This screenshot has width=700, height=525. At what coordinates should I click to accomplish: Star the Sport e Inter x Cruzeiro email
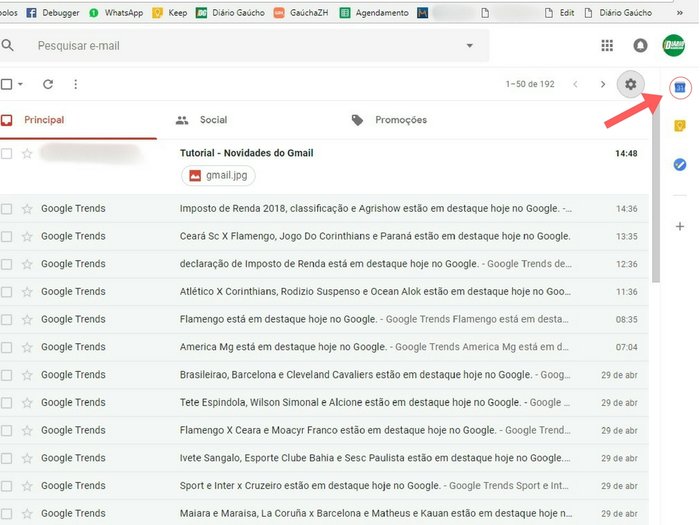click(27, 486)
